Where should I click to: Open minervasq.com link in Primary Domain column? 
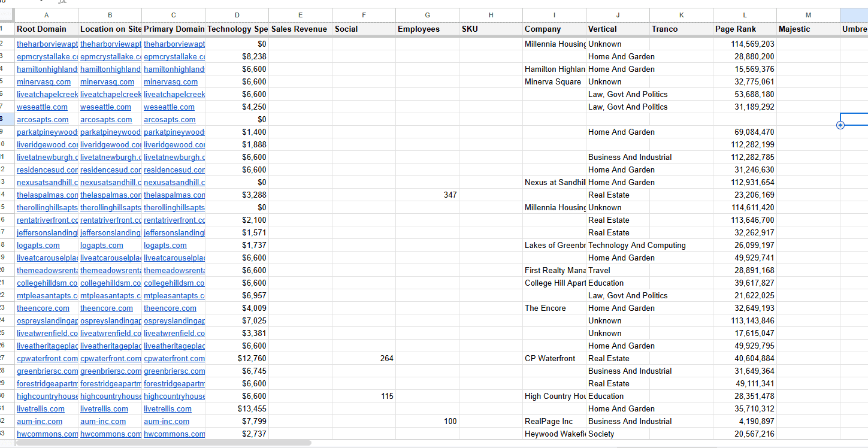point(171,81)
